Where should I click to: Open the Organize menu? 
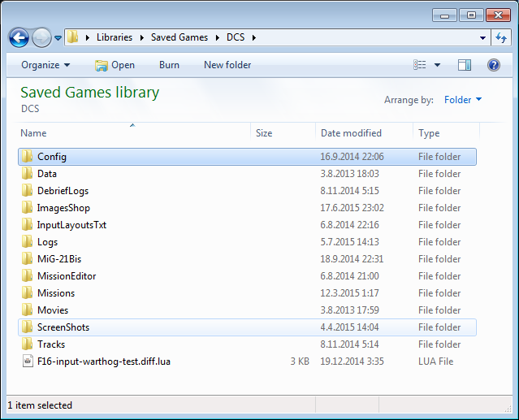(45, 65)
